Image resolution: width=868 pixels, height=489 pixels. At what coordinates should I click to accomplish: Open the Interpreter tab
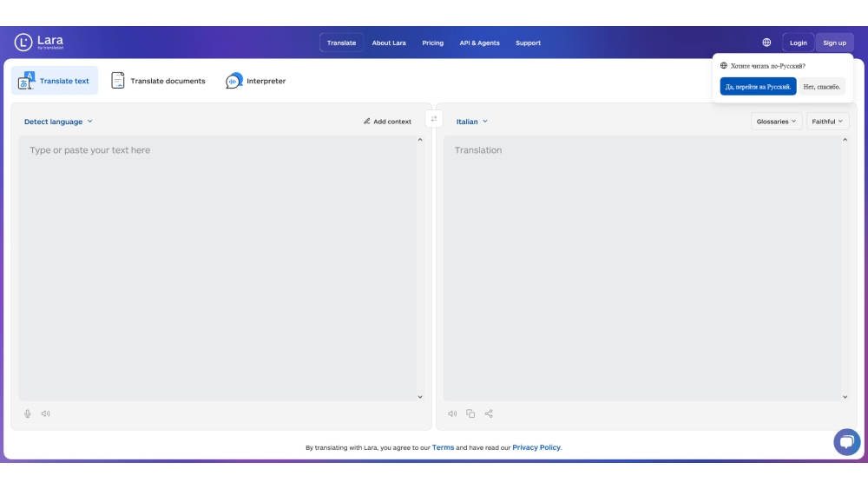(x=256, y=81)
